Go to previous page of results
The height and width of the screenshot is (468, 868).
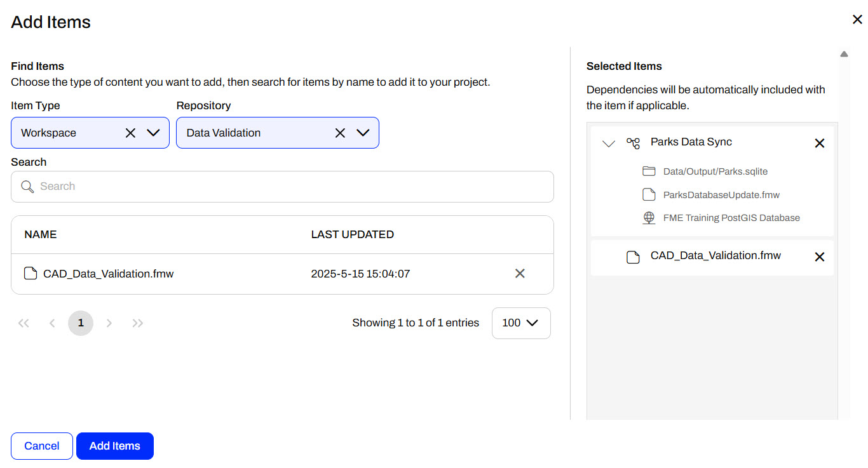coord(52,323)
